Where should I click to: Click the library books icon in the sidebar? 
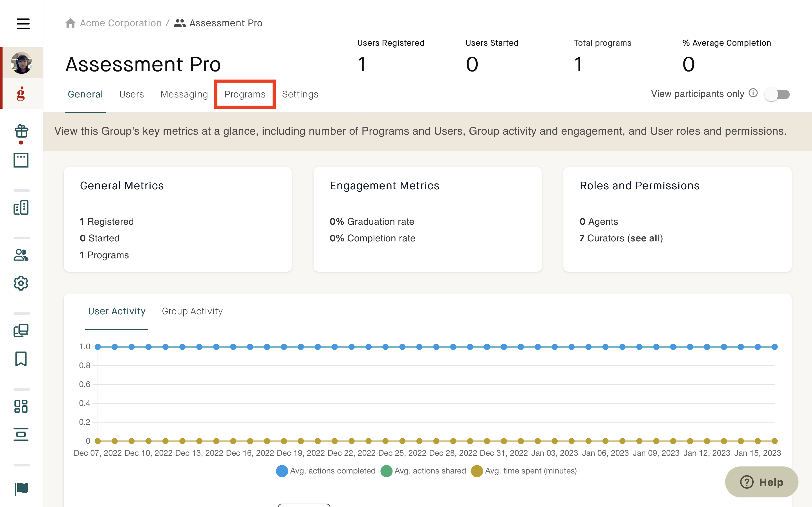coord(21,331)
